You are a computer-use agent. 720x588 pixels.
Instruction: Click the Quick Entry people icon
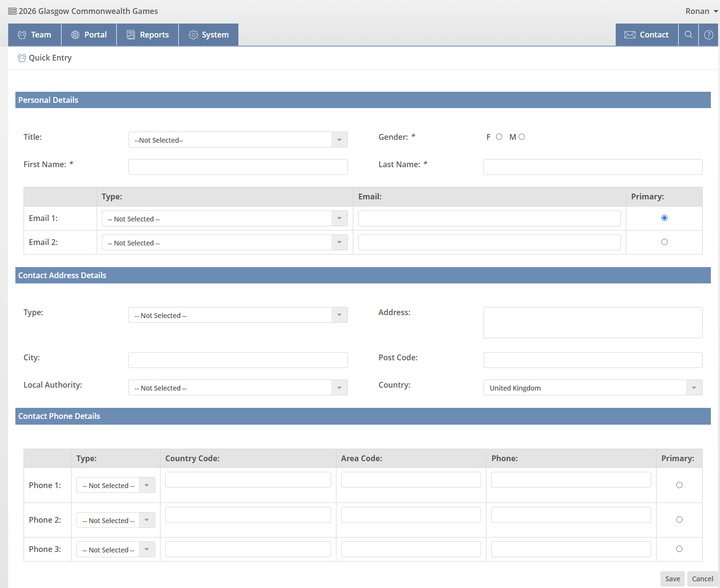[22, 58]
